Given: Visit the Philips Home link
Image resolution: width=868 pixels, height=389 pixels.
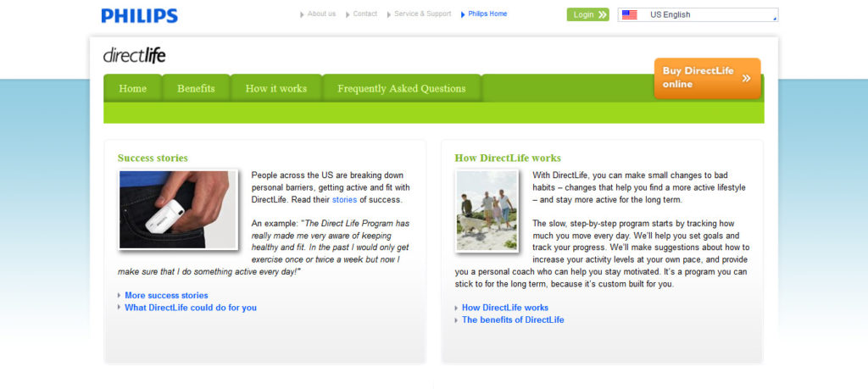Looking at the screenshot, I should click(487, 14).
